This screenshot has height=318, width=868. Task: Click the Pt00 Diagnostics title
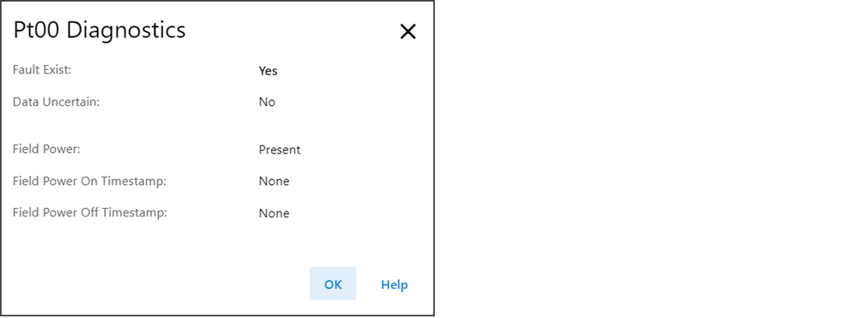100,30
